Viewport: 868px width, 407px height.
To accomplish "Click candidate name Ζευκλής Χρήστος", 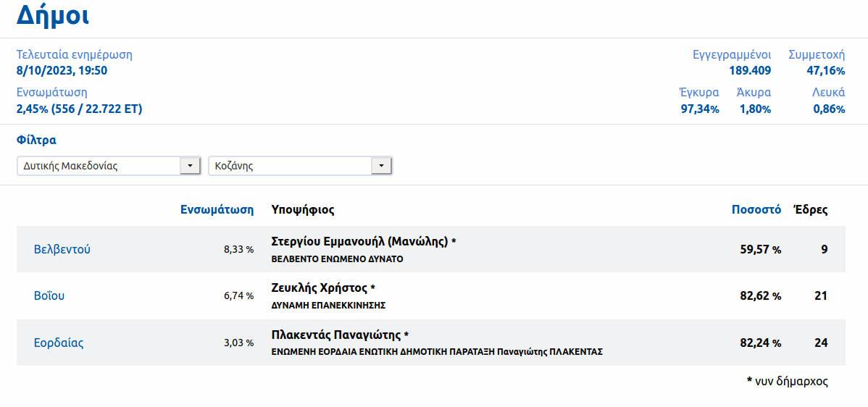I will (x=319, y=288).
